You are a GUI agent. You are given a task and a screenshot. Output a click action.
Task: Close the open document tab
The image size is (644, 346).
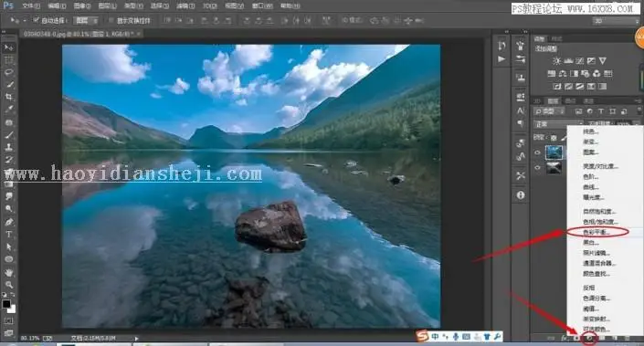click(139, 34)
